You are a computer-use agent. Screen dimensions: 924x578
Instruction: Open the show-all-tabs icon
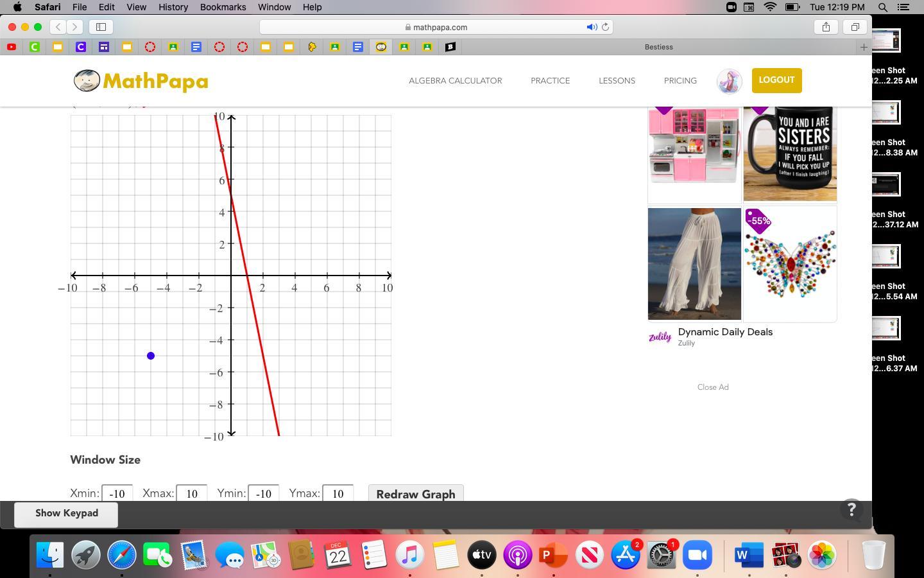click(855, 27)
